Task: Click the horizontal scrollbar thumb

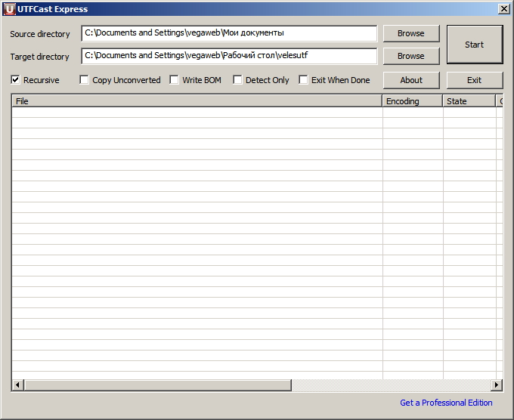Action: (158, 385)
